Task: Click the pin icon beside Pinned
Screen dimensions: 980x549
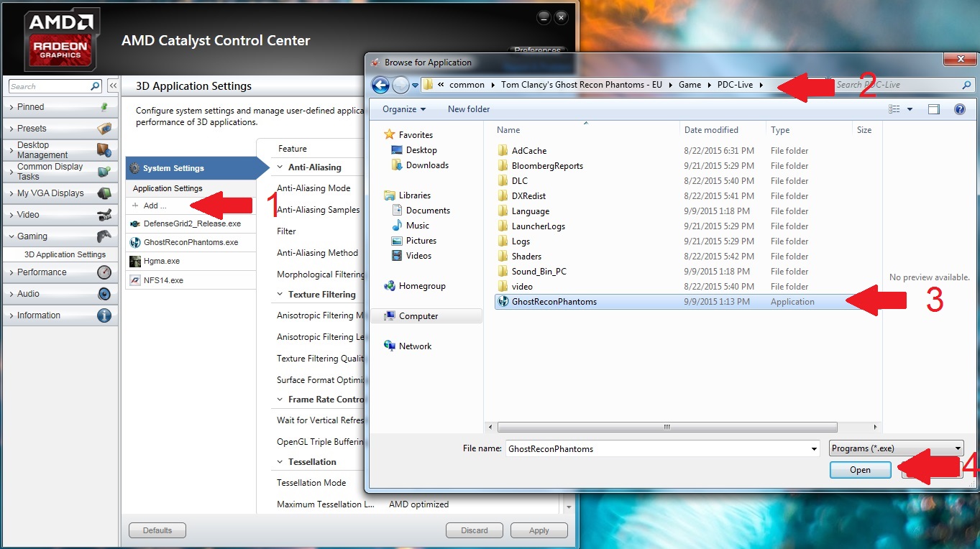Action: pos(105,107)
